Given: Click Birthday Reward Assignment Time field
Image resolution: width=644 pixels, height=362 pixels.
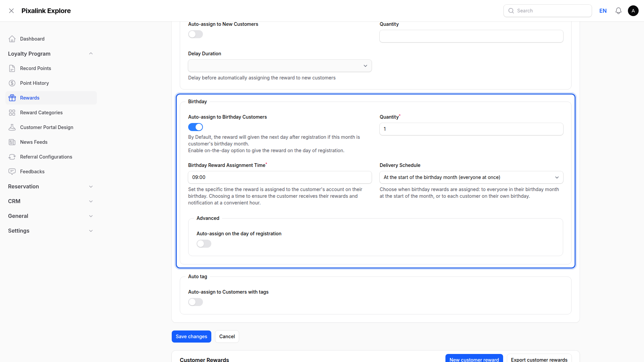Looking at the screenshot, I should pos(280,177).
